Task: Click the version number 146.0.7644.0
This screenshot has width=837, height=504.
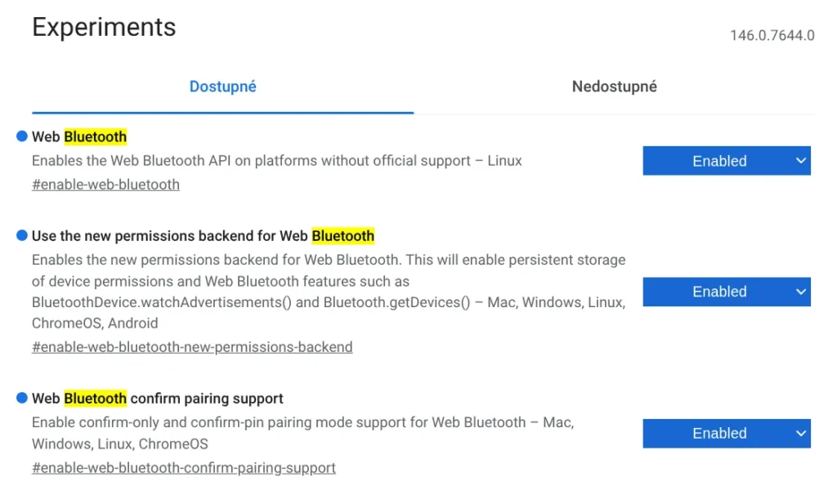Action: click(x=772, y=36)
